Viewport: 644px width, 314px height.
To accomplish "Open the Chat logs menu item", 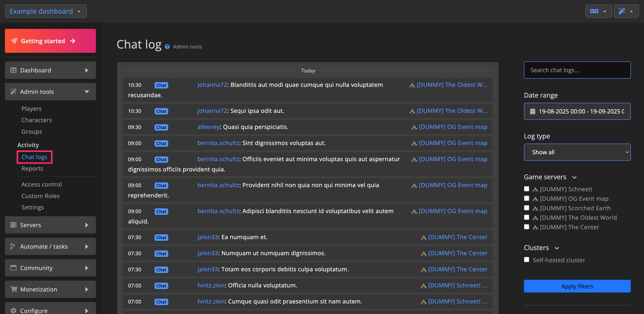I will 34,157.
